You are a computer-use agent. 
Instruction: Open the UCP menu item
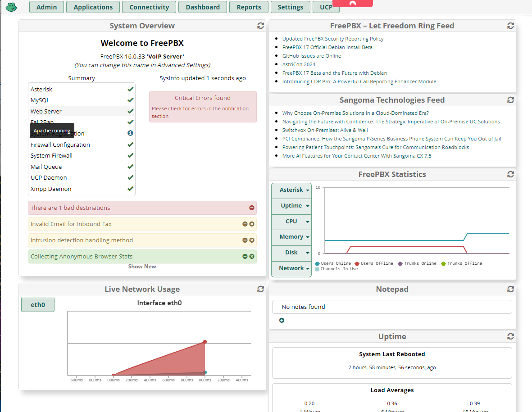pyautogui.click(x=326, y=7)
